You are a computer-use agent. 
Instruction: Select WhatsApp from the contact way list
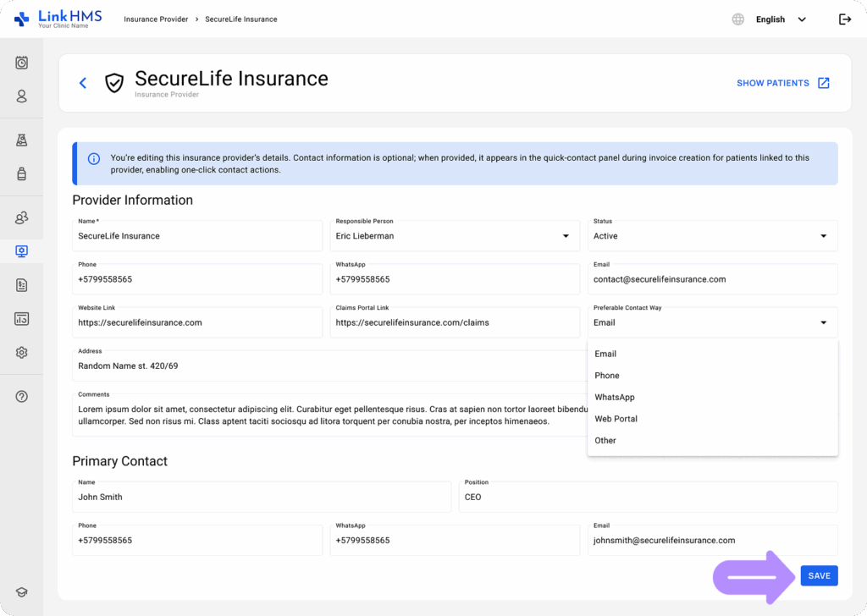coord(614,397)
